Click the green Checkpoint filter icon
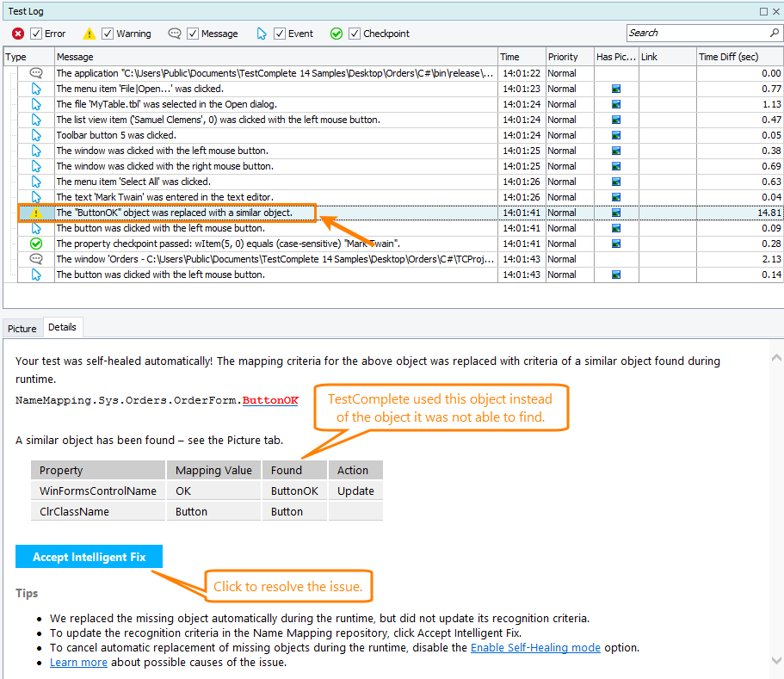This screenshot has width=784, height=679. (x=336, y=33)
